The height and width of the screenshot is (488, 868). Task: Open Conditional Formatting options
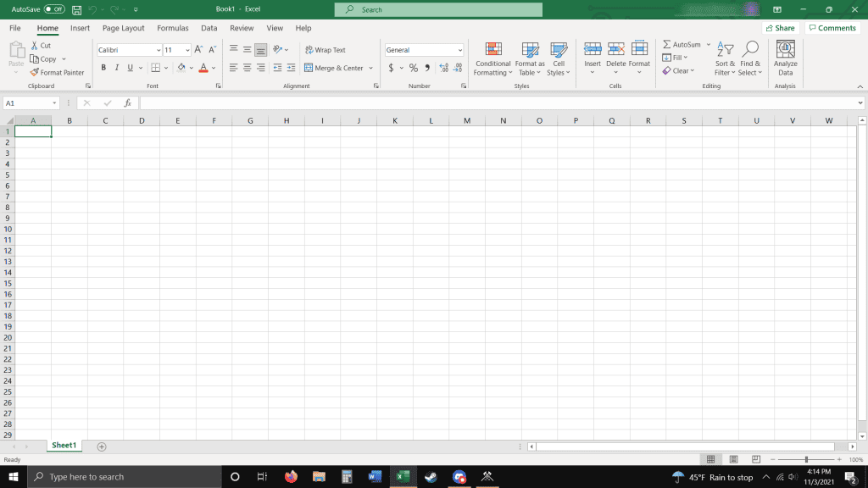coord(492,59)
